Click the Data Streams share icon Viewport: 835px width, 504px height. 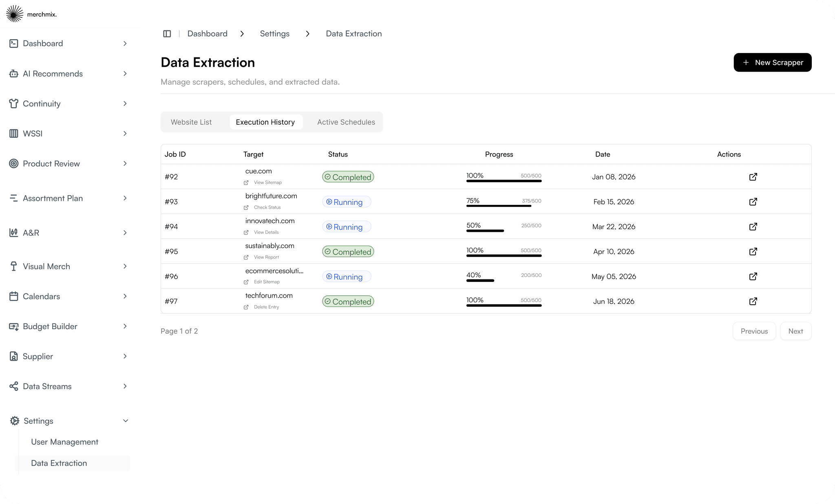tap(13, 386)
